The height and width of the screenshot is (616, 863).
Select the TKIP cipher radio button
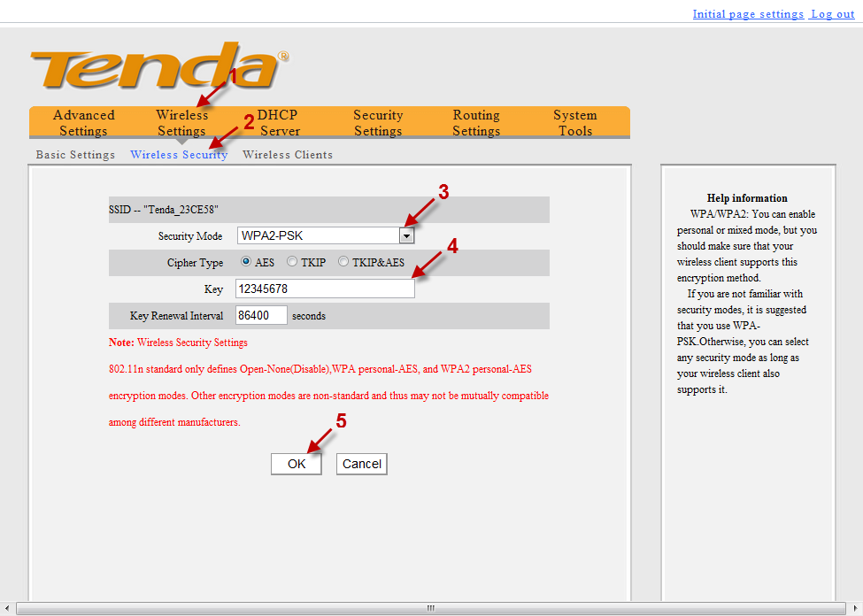tap(292, 261)
